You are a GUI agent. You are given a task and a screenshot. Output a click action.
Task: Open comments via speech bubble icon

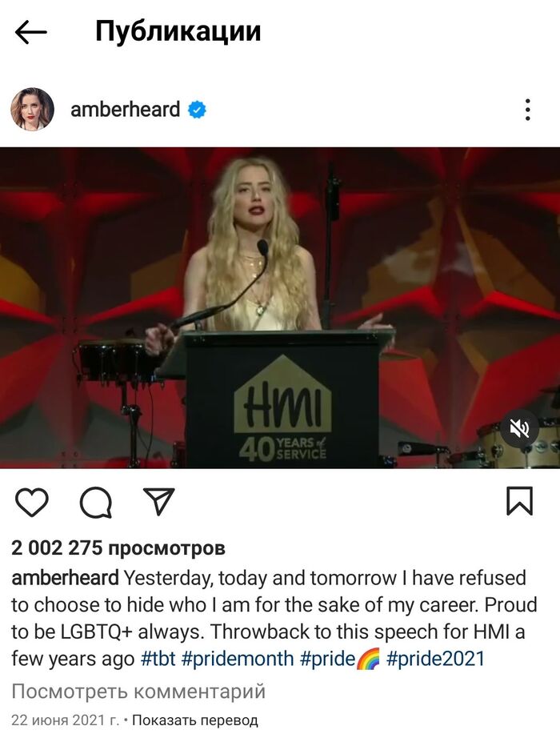pyautogui.click(x=96, y=502)
